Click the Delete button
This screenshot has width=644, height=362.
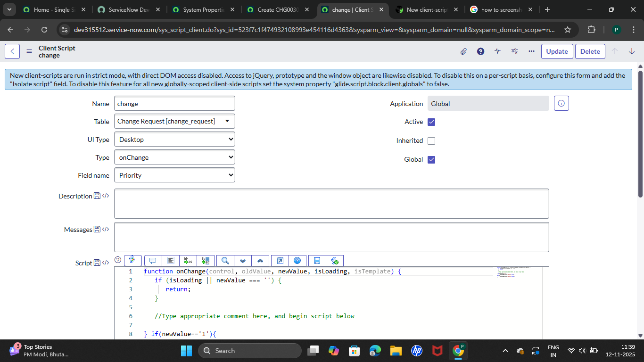click(590, 51)
